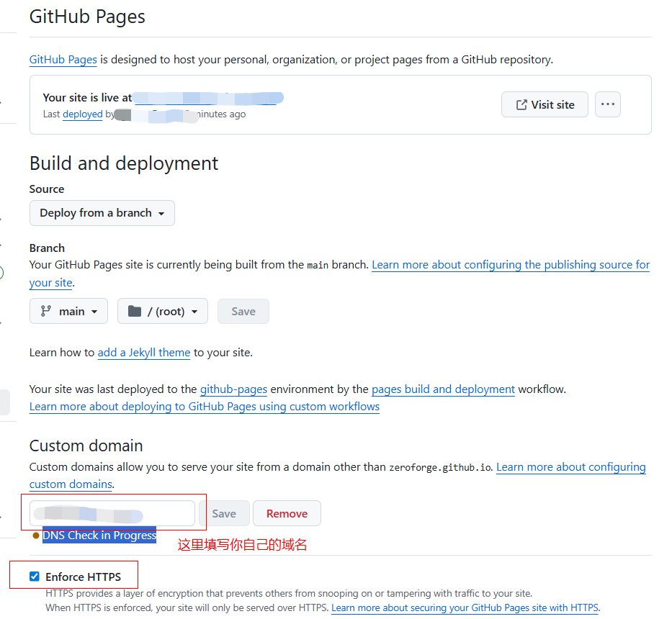Image resolution: width=672 pixels, height=619 pixels.
Task: Open the publishing source configuration help link
Action: (x=511, y=265)
